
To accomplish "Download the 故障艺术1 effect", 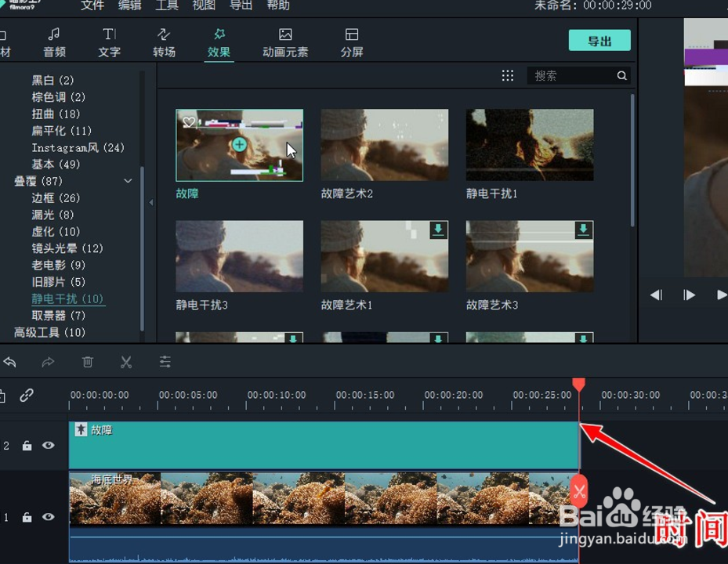I will pyautogui.click(x=438, y=230).
